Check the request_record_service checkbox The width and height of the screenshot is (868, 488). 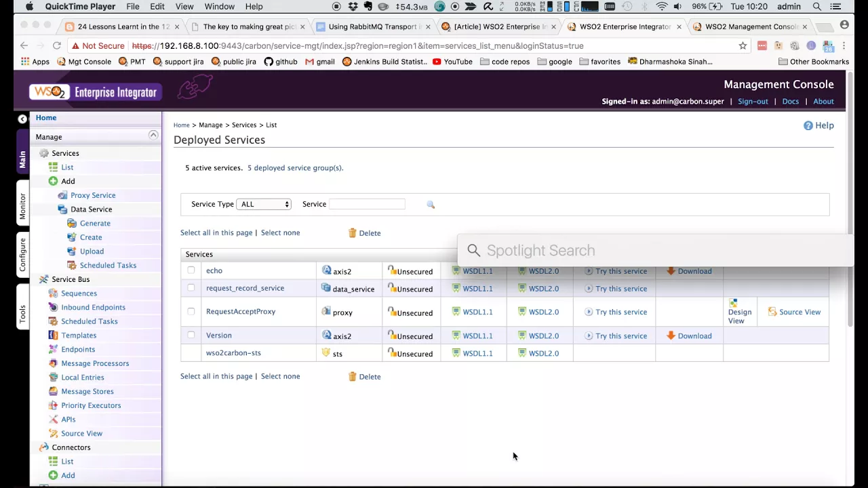pyautogui.click(x=191, y=288)
